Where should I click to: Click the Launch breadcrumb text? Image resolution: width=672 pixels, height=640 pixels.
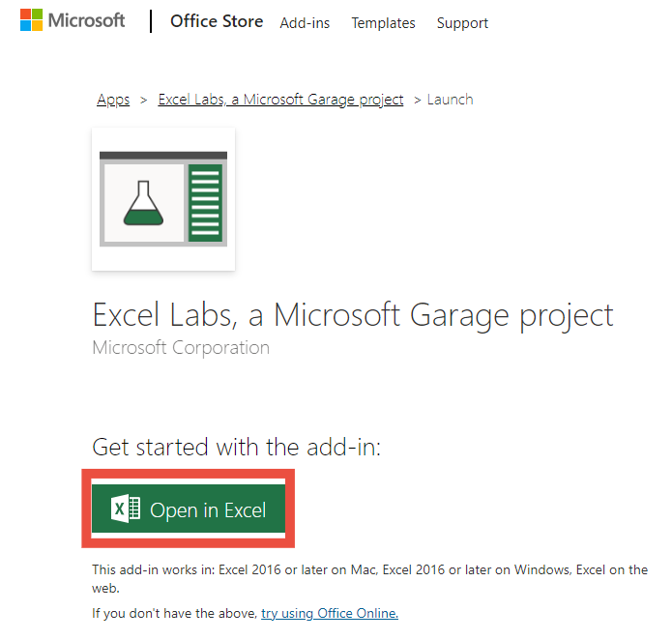coord(450,100)
